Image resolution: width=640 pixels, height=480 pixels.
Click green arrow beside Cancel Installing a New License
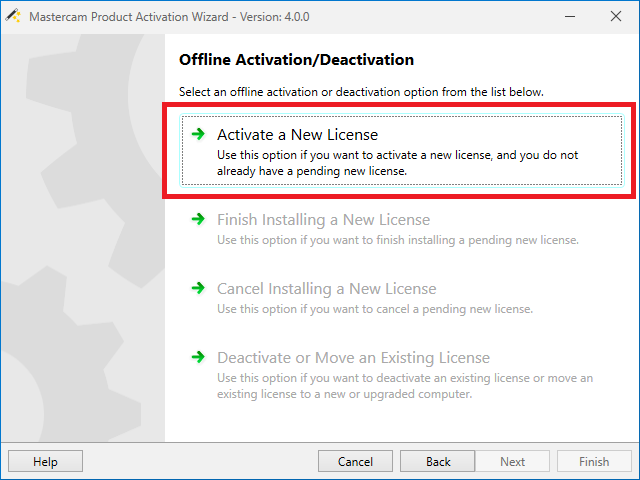pos(198,288)
